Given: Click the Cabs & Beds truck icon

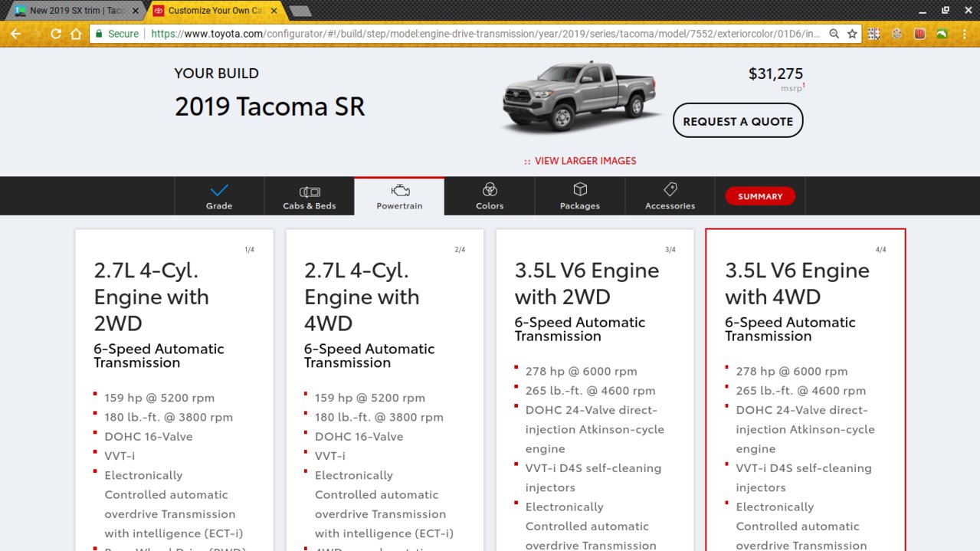Looking at the screenshot, I should pos(310,191).
